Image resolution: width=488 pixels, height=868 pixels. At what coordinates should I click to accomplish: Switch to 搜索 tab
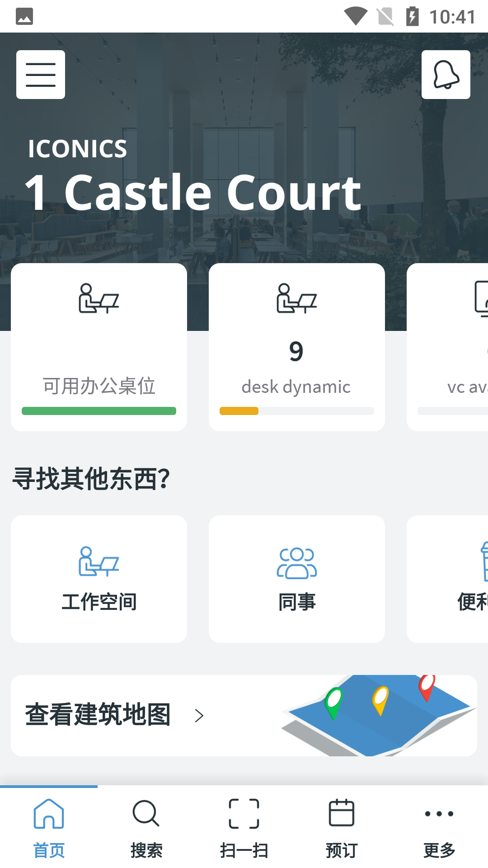coord(146,827)
